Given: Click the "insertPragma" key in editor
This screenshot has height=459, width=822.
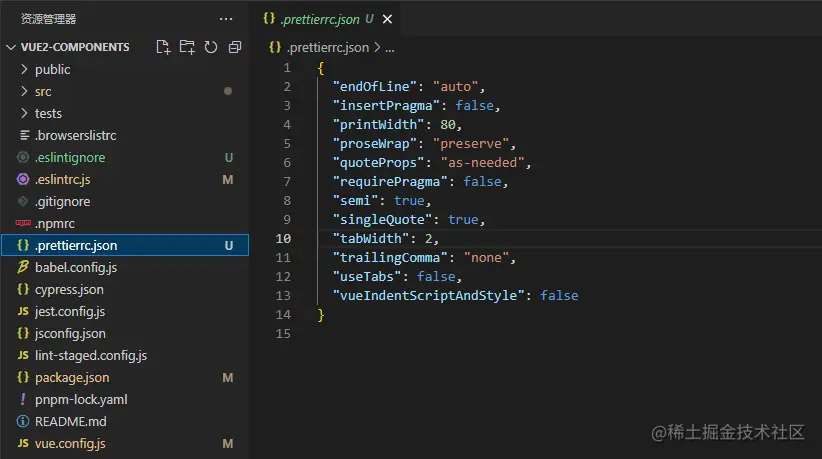Looking at the screenshot, I should 386,105.
